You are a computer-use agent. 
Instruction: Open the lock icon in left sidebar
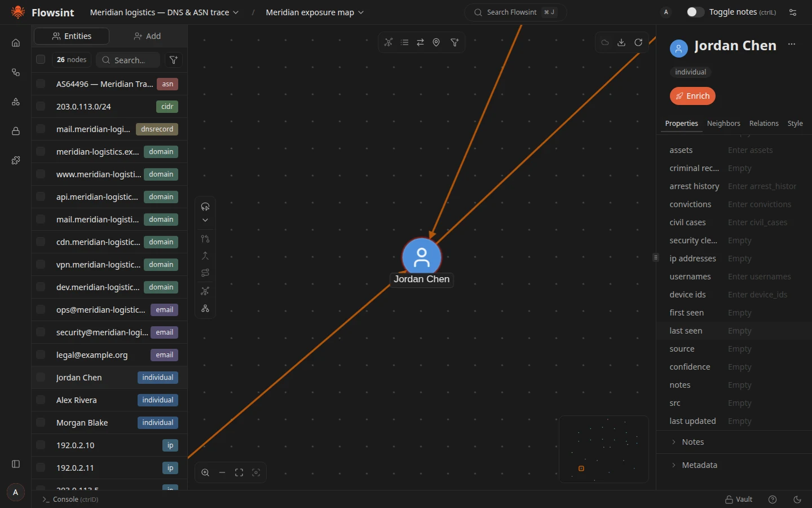16,131
